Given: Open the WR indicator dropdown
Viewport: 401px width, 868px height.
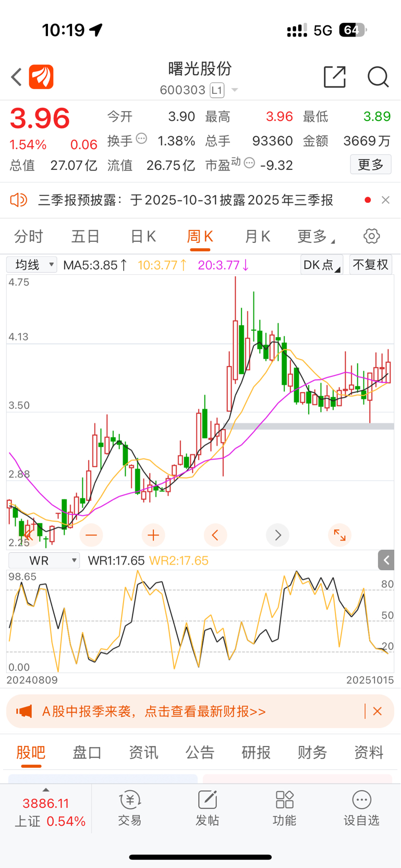Looking at the screenshot, I should click(x=44, y=560).
